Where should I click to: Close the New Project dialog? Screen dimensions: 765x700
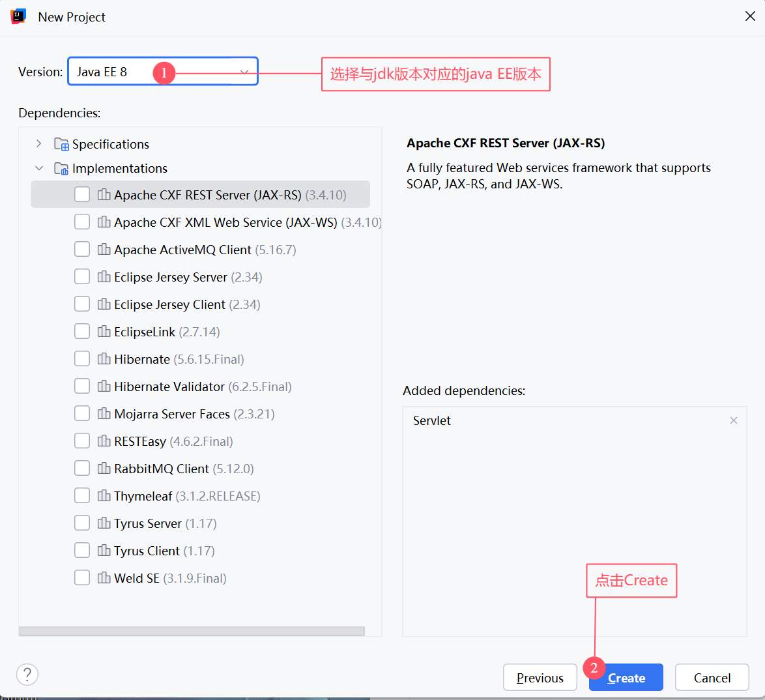click(x=750, y=16)
